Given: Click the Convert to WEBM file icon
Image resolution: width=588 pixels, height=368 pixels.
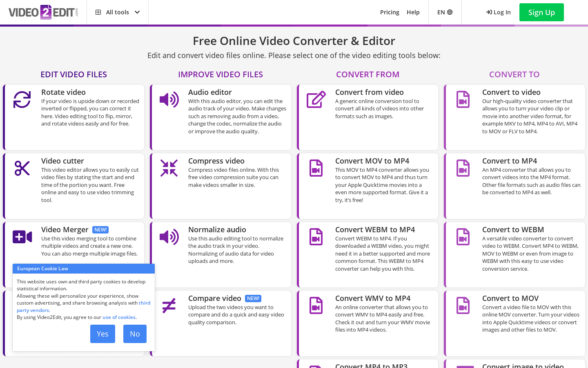Looking at the screenshot, I should click(463, 237).
